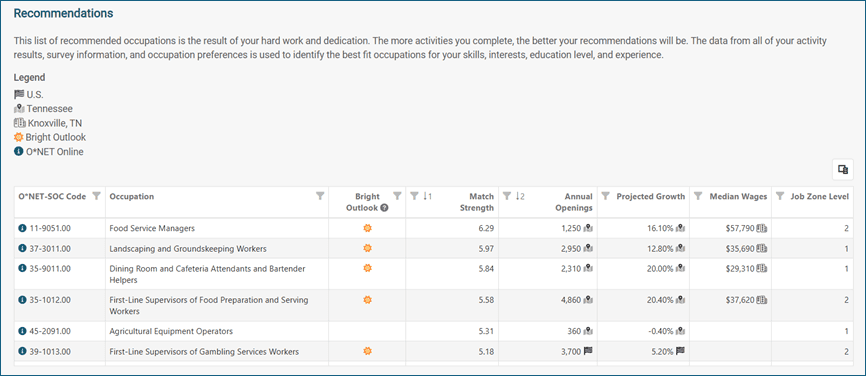Click U.S. flag icon beside 5.20% growth

(680, 351)
